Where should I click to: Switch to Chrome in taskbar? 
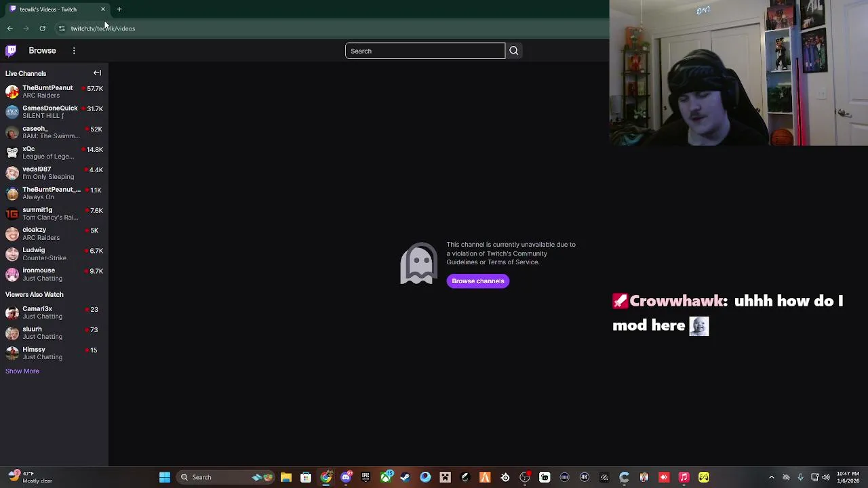pyautogui.click(x=326, y=477)
